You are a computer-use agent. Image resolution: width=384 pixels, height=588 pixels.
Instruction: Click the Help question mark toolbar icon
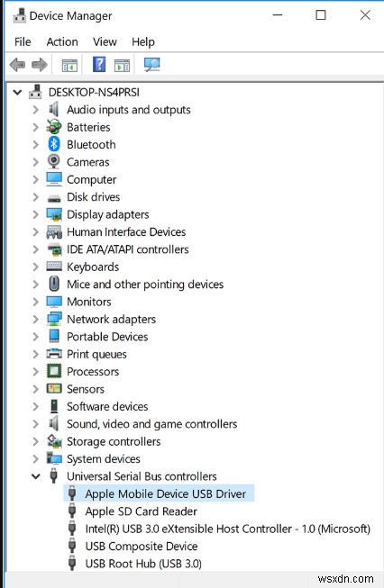click(99, 65)
